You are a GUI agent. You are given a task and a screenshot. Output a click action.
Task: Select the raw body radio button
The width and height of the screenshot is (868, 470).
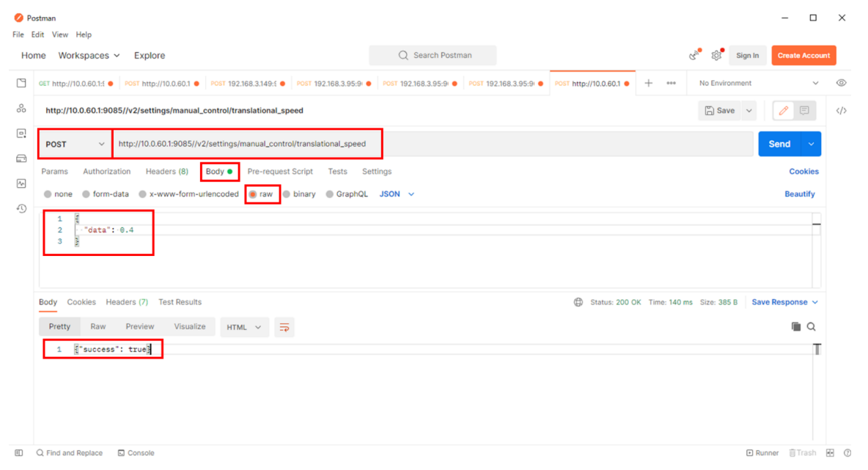pyautogui.click(x=253, y=194)
